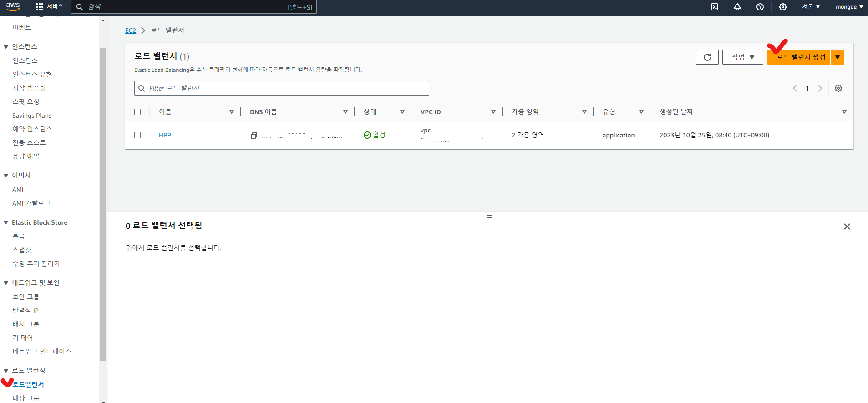Sort by 생성된 날짜 column arrow
868x403 pixels.
click(844, 112)
